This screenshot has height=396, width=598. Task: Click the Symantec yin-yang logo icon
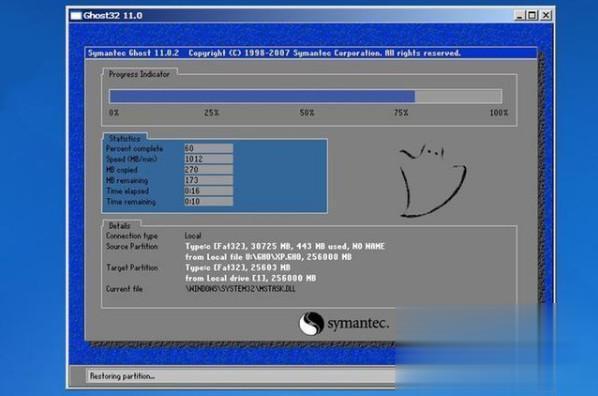click(312, 324)
